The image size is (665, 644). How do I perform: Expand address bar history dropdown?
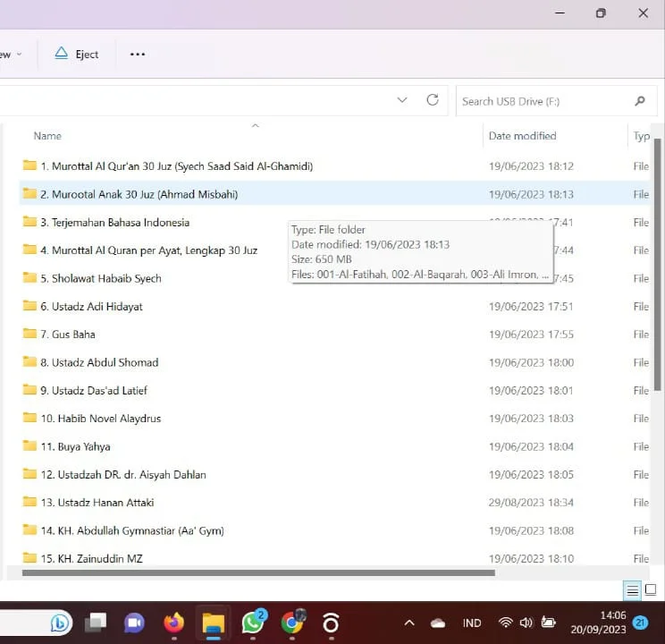402,100
